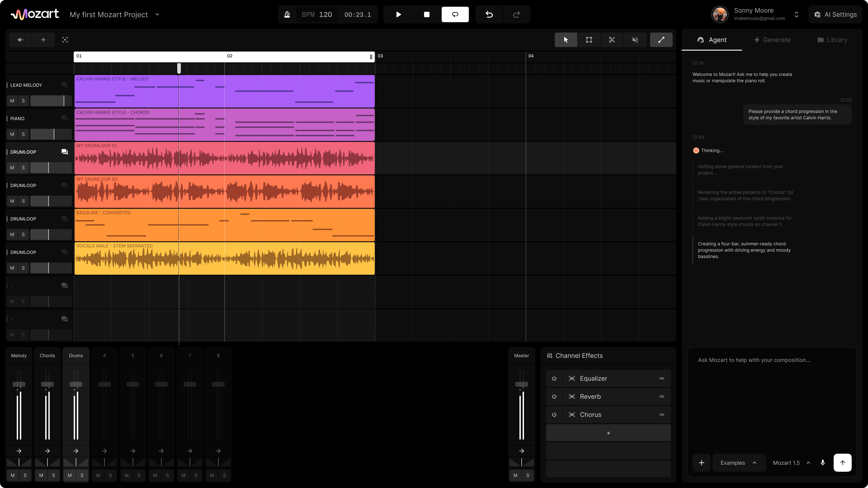This screenshot has height=488, width=868.
Task: Select the mute speaker tool
Action: tap(635, 40)
